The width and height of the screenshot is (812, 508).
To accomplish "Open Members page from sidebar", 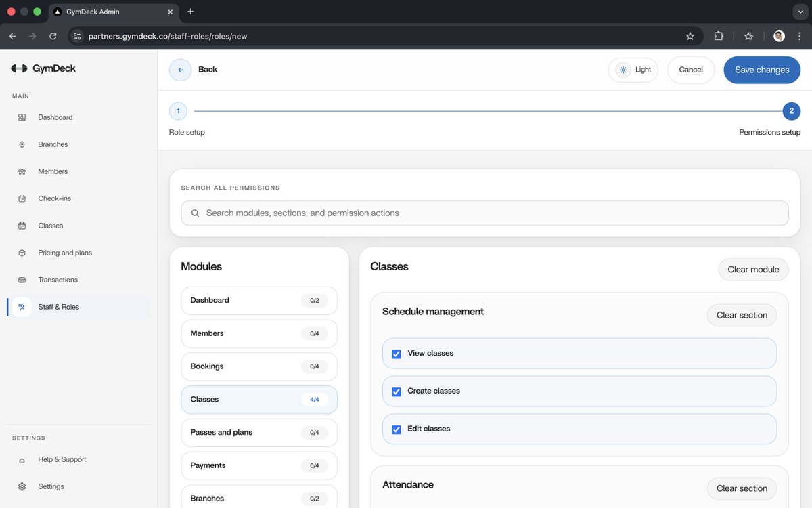I will point(78,171).
